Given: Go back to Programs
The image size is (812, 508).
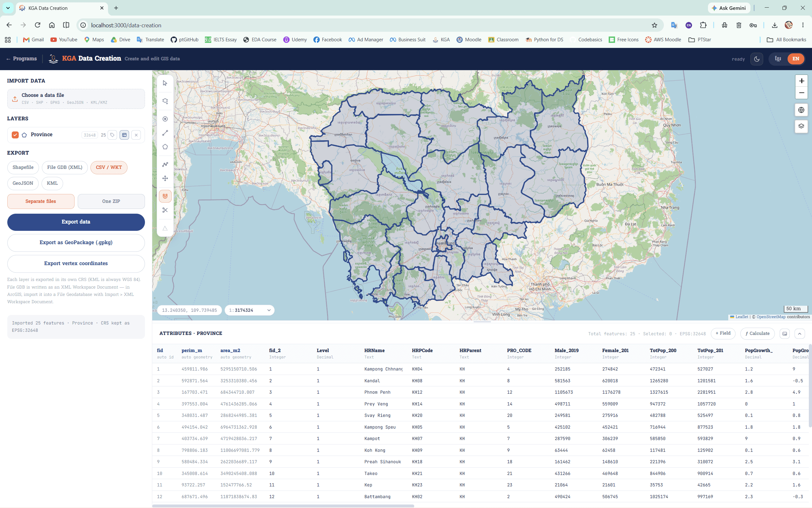Looking at the screenshot, I should click(22, 59).
